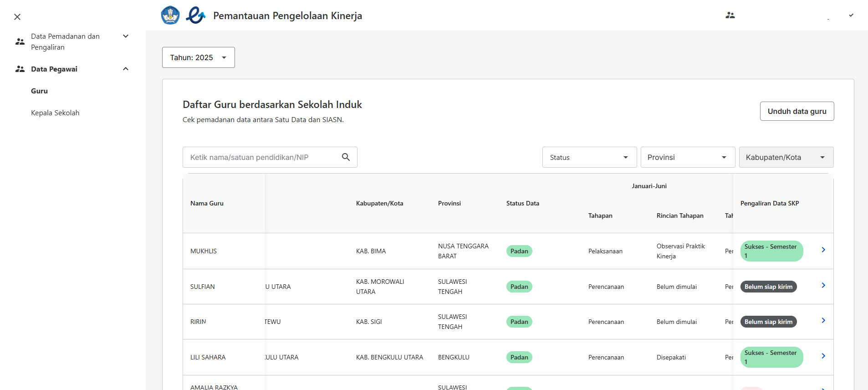Image resolution: width=868 pixels, height=390 pixels.
Task: Click the Data Pemadanan dan Pengaliran people icon
Action: click(x=20, y=41)
